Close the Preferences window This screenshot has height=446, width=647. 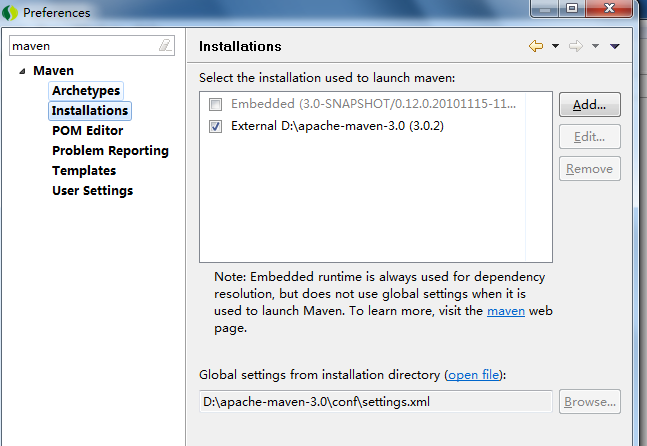coord(609,8)
